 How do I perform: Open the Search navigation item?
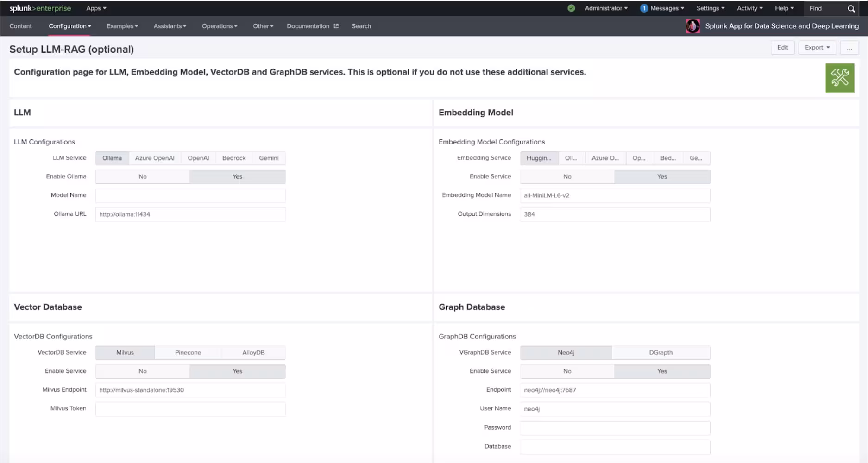click(x=361, y=26)
